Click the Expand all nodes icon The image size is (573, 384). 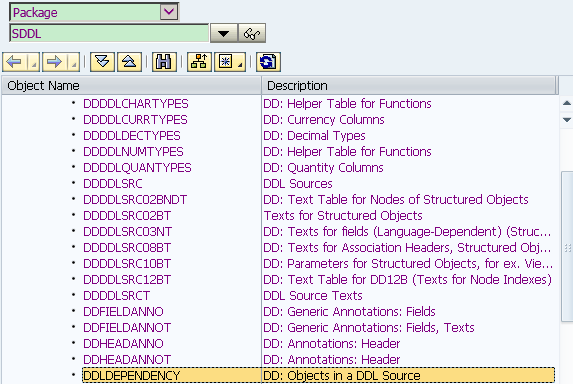point(102,62)
